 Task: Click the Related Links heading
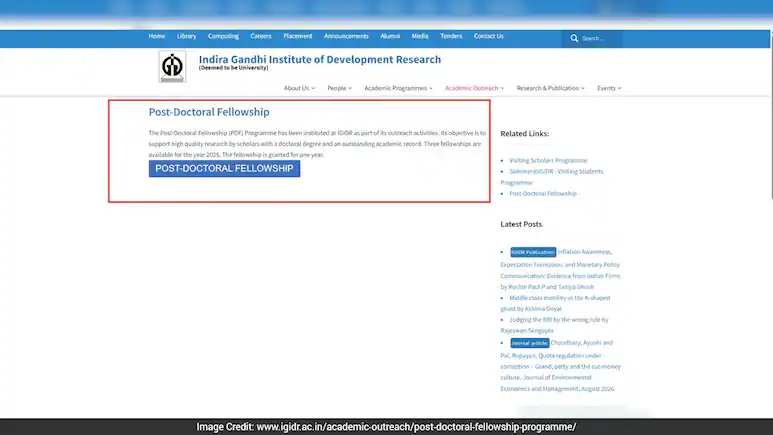[x=525, y=134]
